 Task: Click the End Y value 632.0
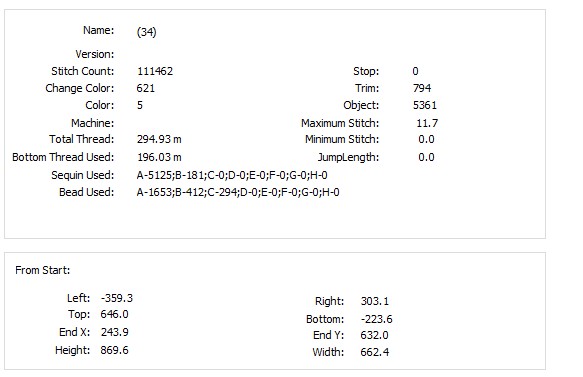point(374,335)
